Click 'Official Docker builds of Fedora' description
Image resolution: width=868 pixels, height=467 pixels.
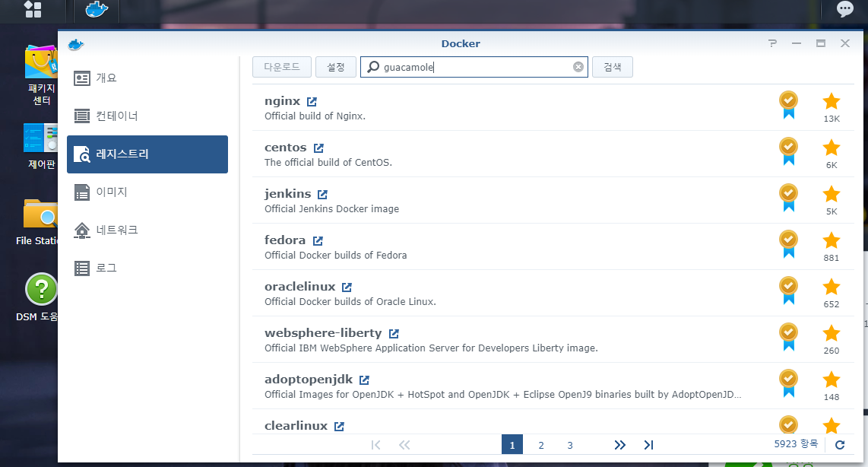(x=335, y=256)
